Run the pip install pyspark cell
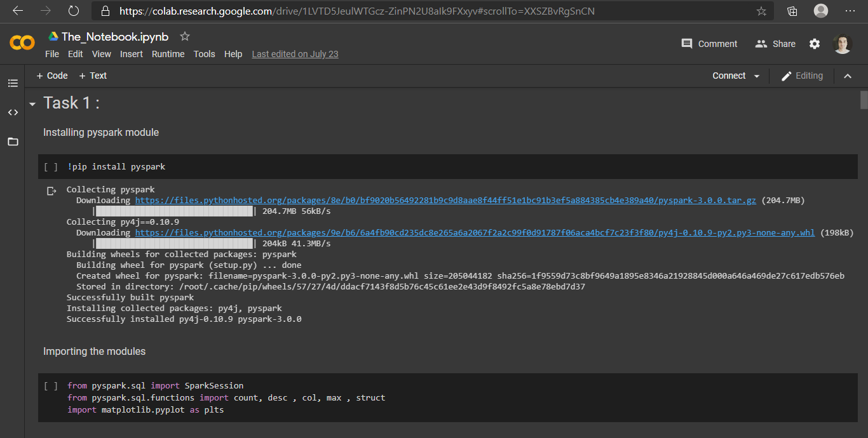This screenshot has height=438, width=868. (51, 167)
